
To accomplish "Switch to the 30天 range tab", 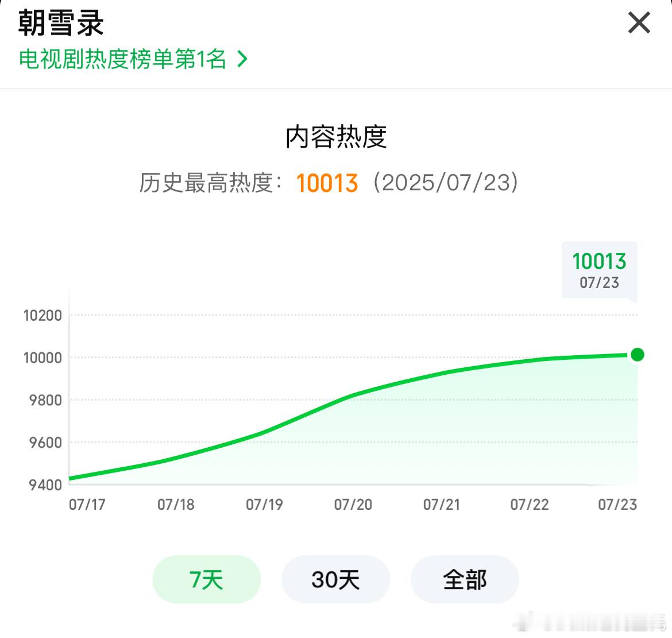I will [x=335, y=579].
